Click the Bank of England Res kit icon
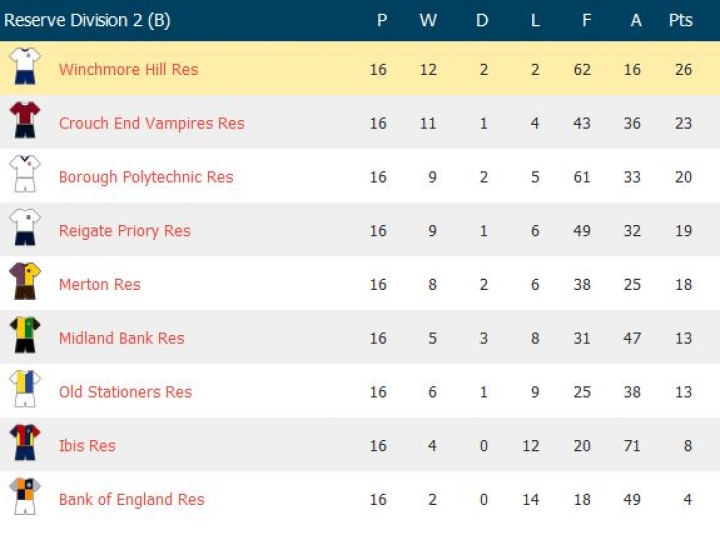This screenshot has width=720, height=535. coord(24,497)
